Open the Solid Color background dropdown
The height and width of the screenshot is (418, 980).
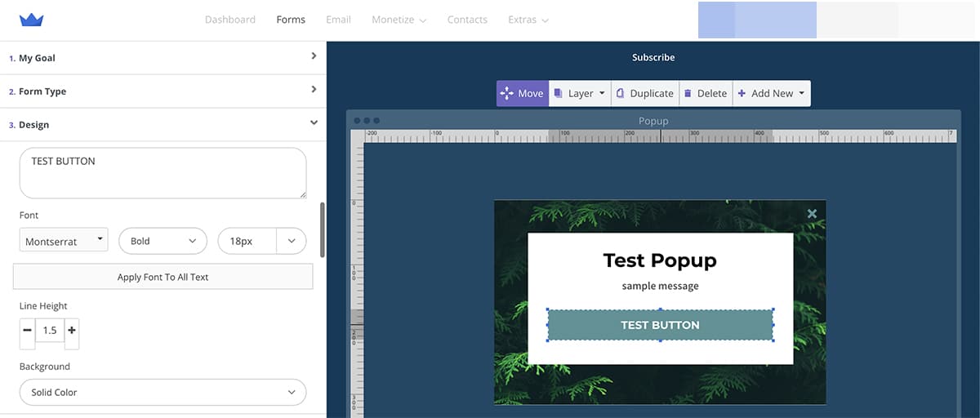coord(163,393)
